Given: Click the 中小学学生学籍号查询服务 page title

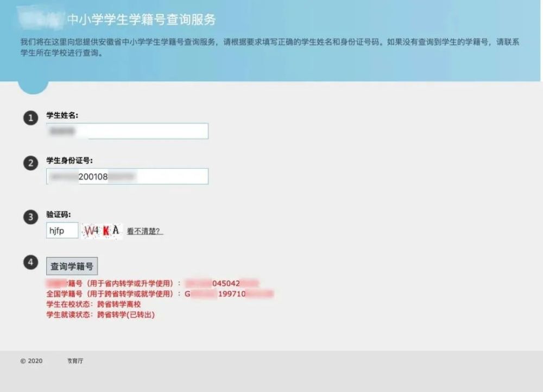Looking at the screenshot, I should (142, 20).
